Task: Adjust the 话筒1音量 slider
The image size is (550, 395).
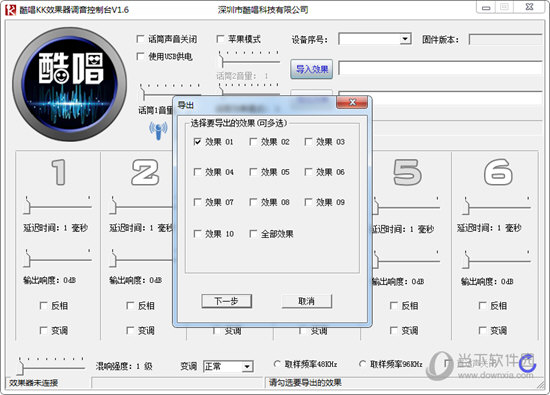Action: [170, 91]
